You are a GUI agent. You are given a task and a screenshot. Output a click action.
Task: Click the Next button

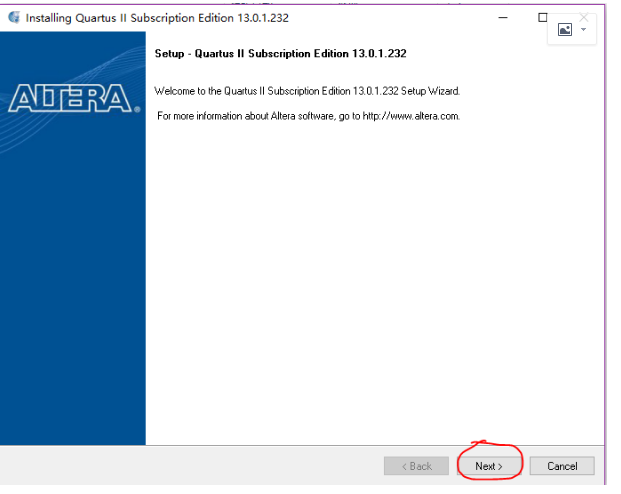[489, 466]
